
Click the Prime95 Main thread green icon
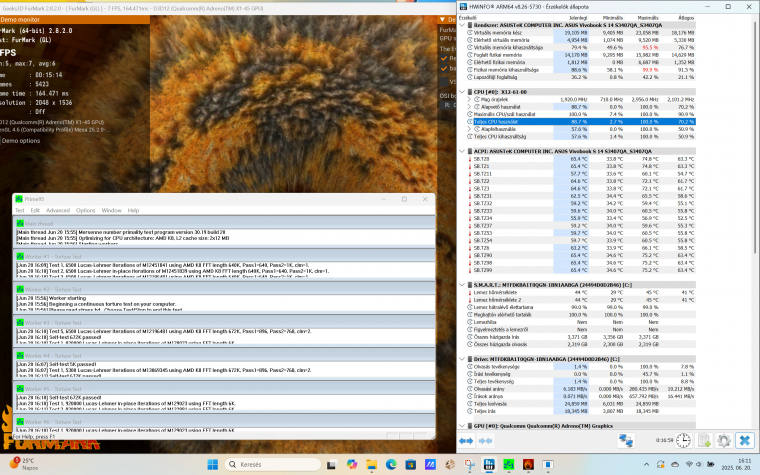[20, 223]
